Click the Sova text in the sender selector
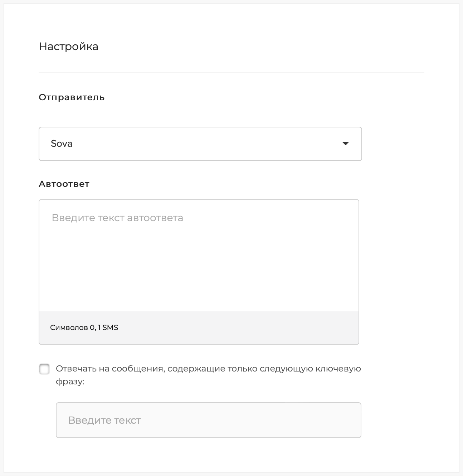Screen dimensions: 463x476 click(62, 144)
